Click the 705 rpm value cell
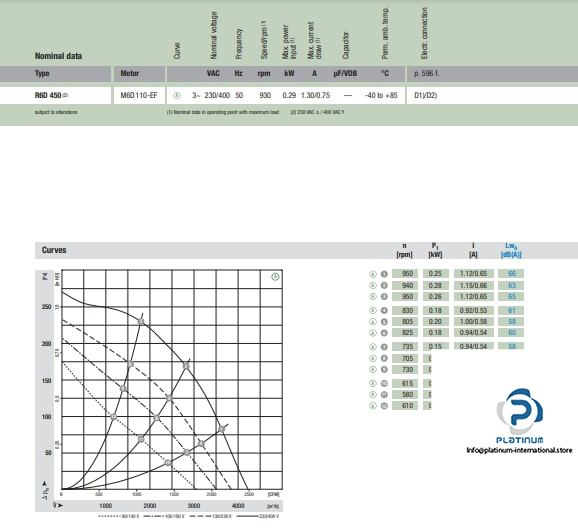 coord(405,358)
